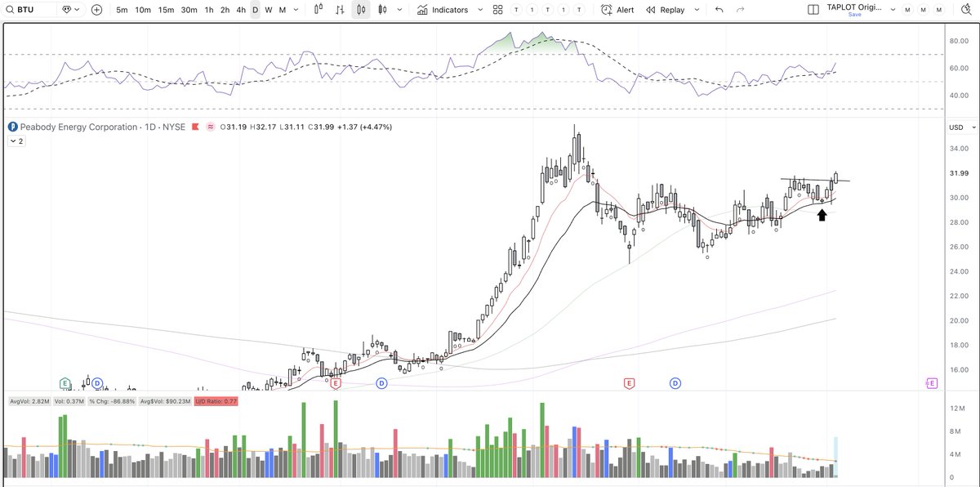Click the red U/D Ratio: 0.77 label
This screenshot has width=980, height=487.
(216, 401)
